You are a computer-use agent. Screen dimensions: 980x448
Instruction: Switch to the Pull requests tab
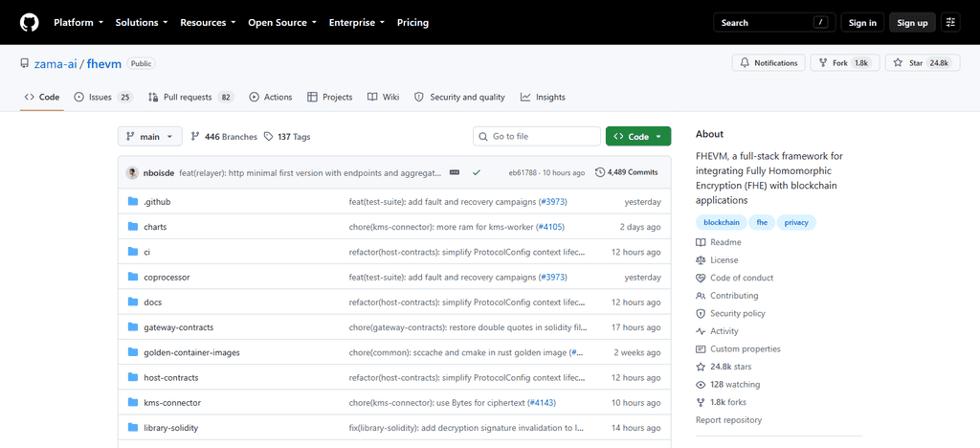click(x=190, y=97)
